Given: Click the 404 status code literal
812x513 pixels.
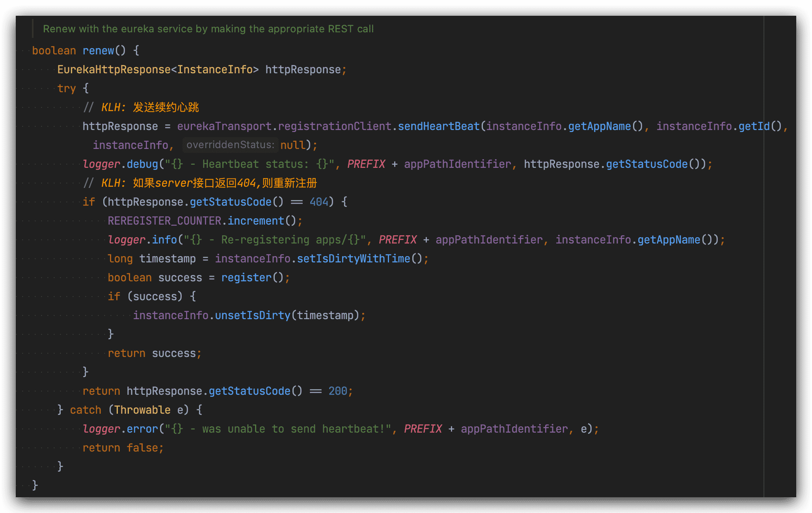Looking at the screenshot, I should click(x=319, y=202).
